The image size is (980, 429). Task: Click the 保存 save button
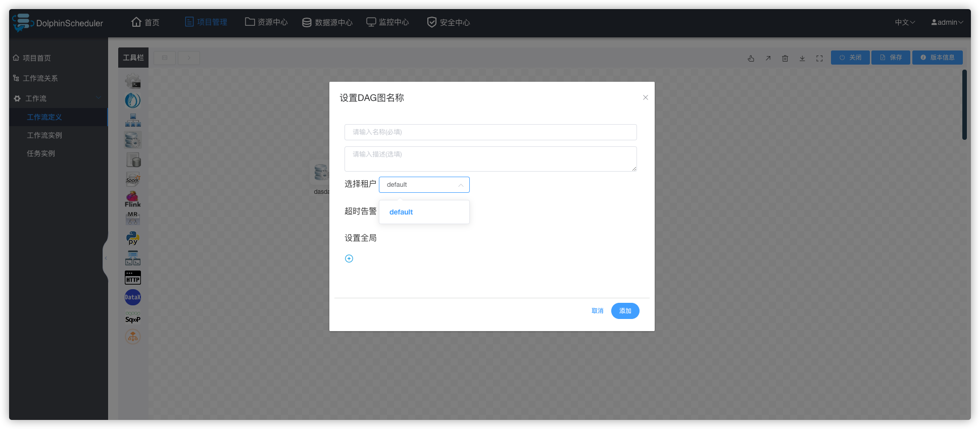tap(891, 58)
